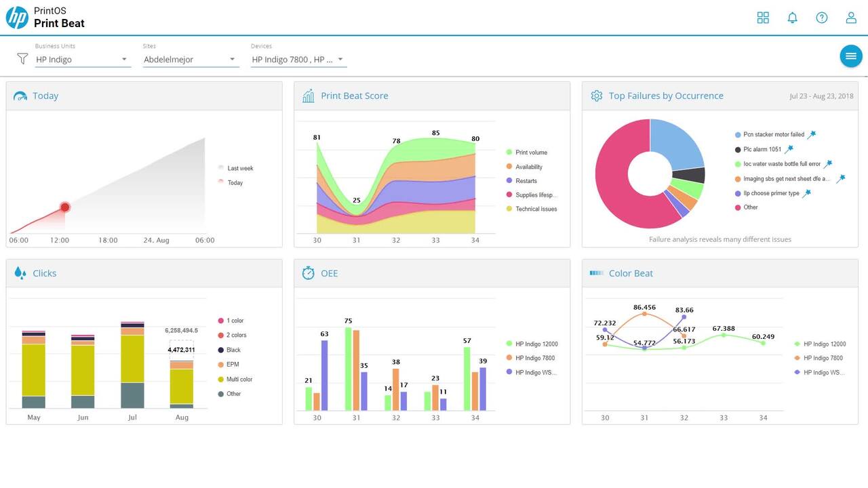This screenshot has width=868, height=488.
Task: Click the filter funnel icon
Action: 22,59
